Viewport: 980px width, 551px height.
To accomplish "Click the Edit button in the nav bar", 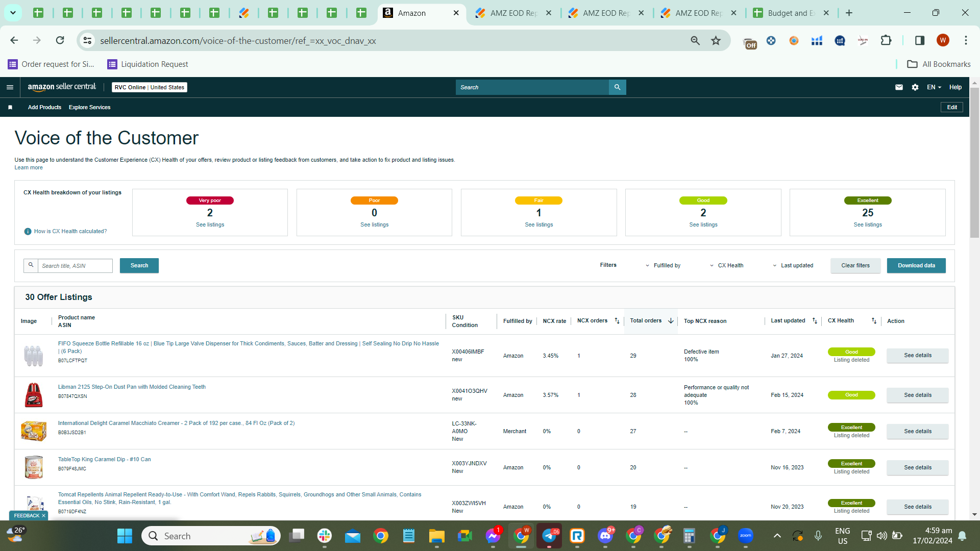I will (x=952, y=107).
